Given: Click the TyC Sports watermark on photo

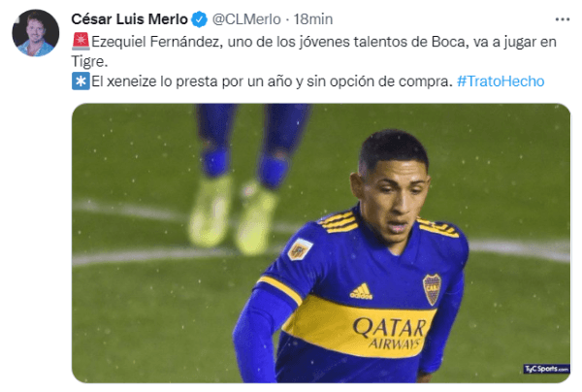Looking at the screenshot, I should [x=546, y=369].
